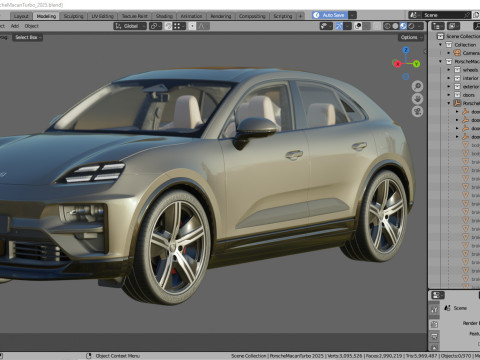Expand the Camera item in outliner
Image resolution: width=480 pixels, height=360 pixels.
449,53
